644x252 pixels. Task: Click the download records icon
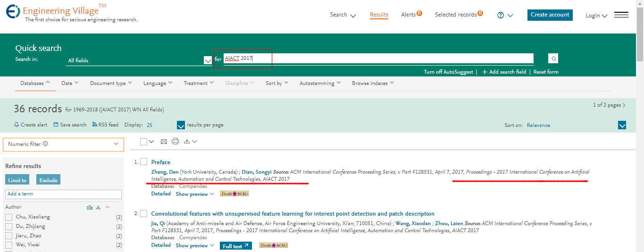186,141
